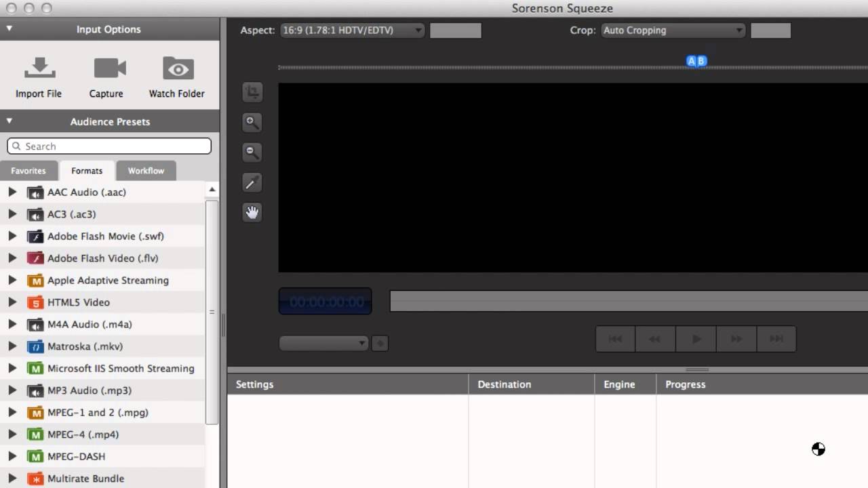Screen dimensions: 868x488
Task: Switch to the Favorites tab
Action: (28, 171)
